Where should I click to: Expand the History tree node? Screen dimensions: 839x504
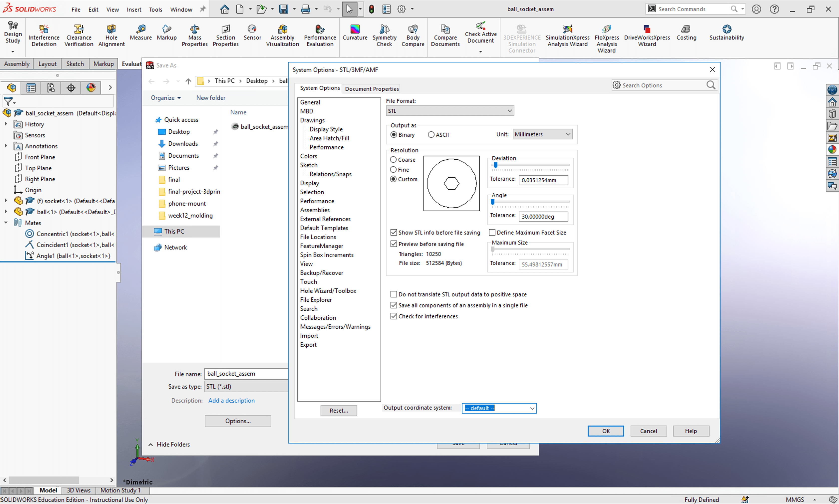click(x=6, y=124)
